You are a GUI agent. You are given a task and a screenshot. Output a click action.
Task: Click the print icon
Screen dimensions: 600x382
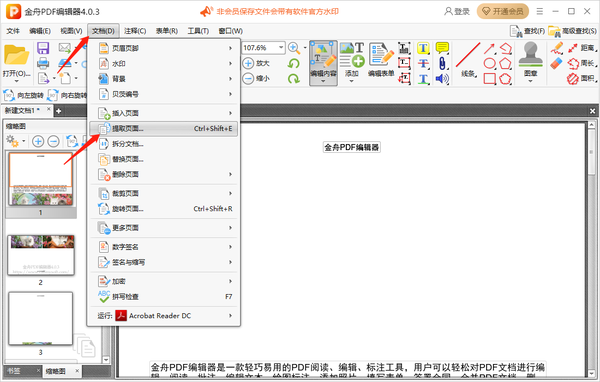tap(43, 63)
